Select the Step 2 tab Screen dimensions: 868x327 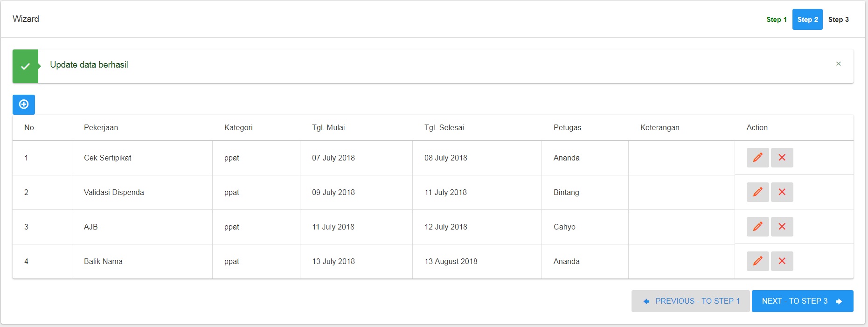(x=807, y=20)
